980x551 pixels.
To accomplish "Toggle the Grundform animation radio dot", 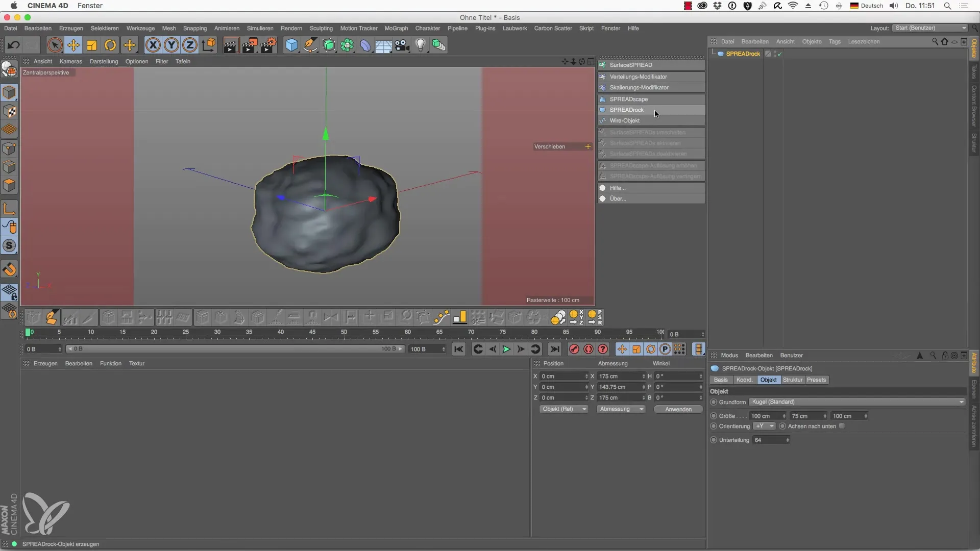I will coord(714,402).
